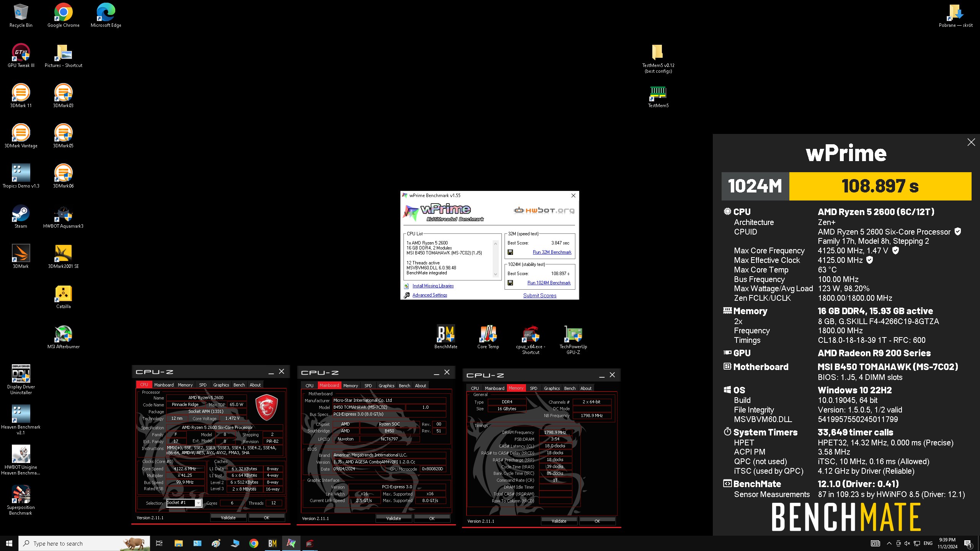This screenshot has height=551, width=980.
Task: Select the 3DMark06 desktop icon
Action: pos(63,176)
